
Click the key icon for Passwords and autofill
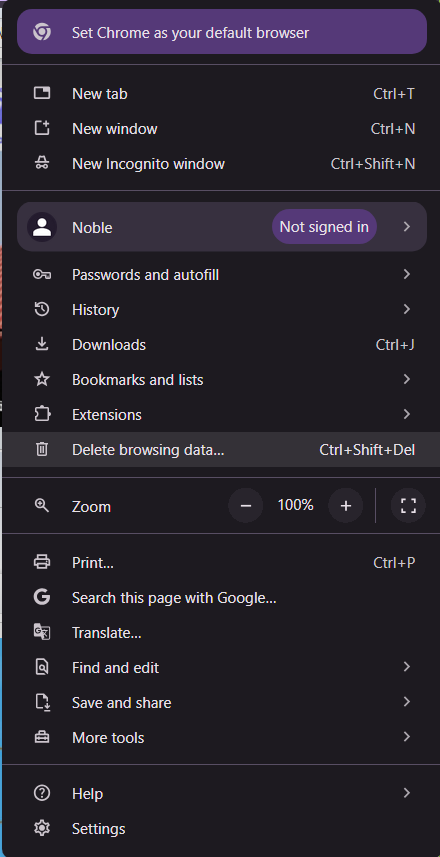pos(42,274)
